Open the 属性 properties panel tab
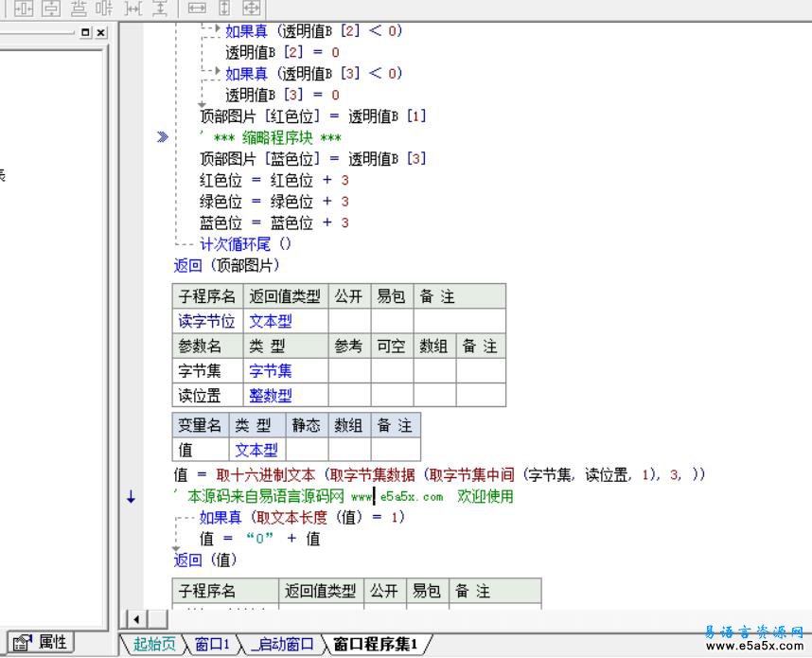Viewport: 812px width, 658px height. coord(41,643)
